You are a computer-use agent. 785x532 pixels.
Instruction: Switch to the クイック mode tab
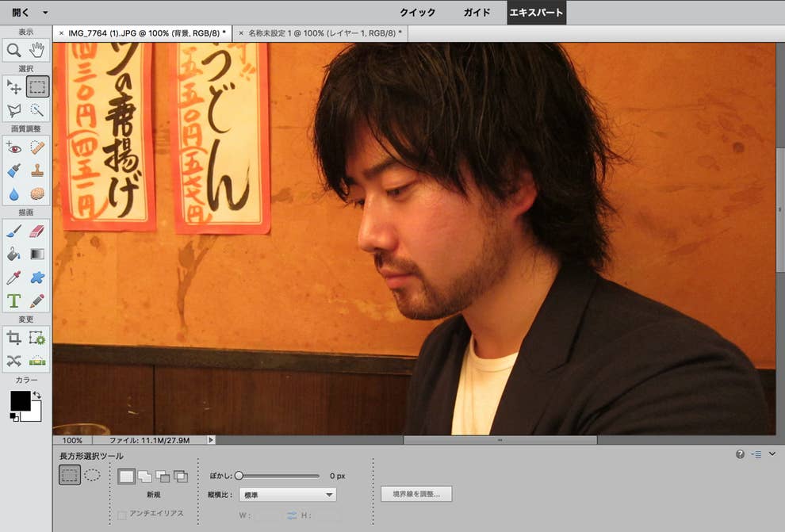pos(417,13)
